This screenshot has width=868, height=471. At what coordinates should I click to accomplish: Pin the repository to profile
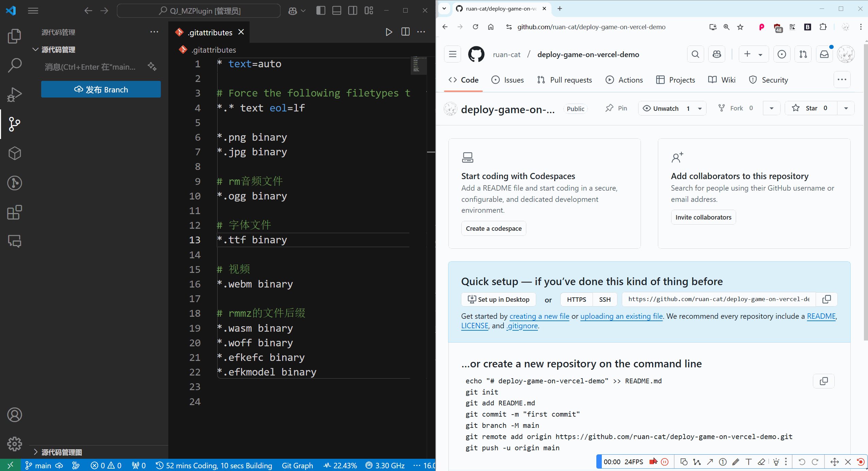tap(616, 108)
